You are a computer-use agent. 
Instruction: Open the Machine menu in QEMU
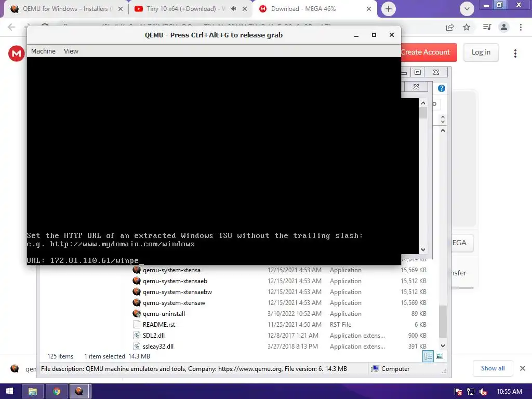43,51
